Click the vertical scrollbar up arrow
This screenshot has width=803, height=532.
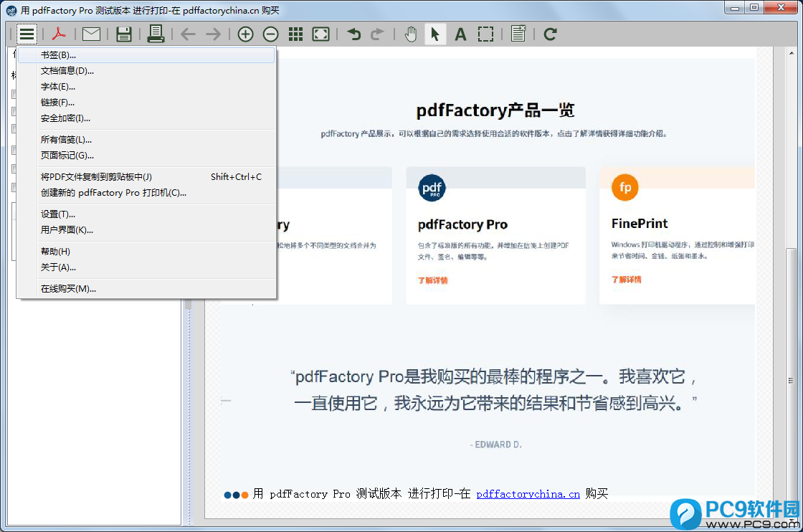792,53
